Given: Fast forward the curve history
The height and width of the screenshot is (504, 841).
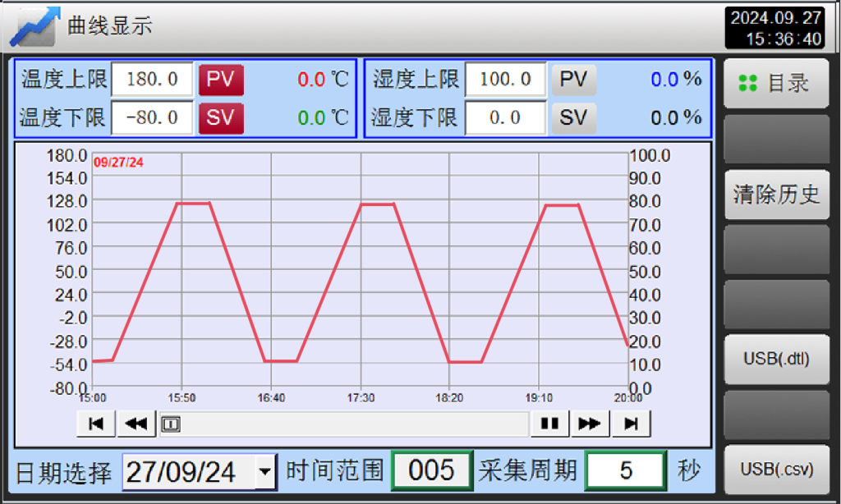Looking at the screenshot, I should pyautogui.click(x=590, y=424).
